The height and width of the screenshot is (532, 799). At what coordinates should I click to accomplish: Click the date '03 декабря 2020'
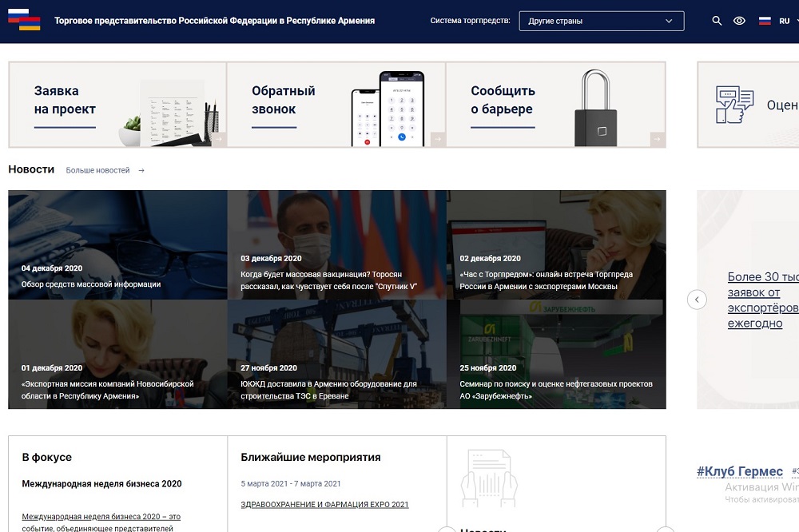(271, 258)
